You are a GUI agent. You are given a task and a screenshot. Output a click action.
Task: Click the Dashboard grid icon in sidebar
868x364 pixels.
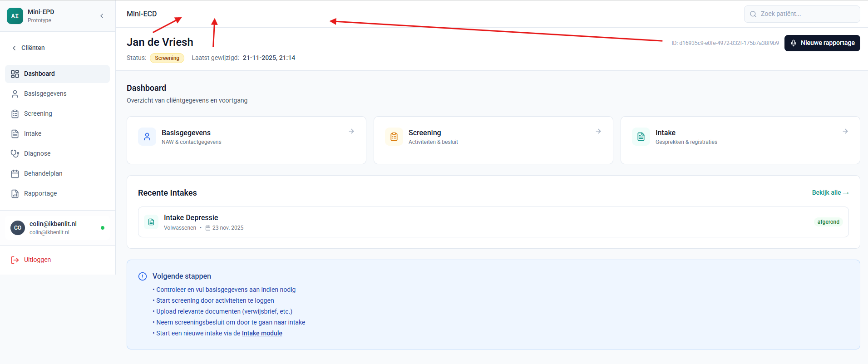click(15, 74)
